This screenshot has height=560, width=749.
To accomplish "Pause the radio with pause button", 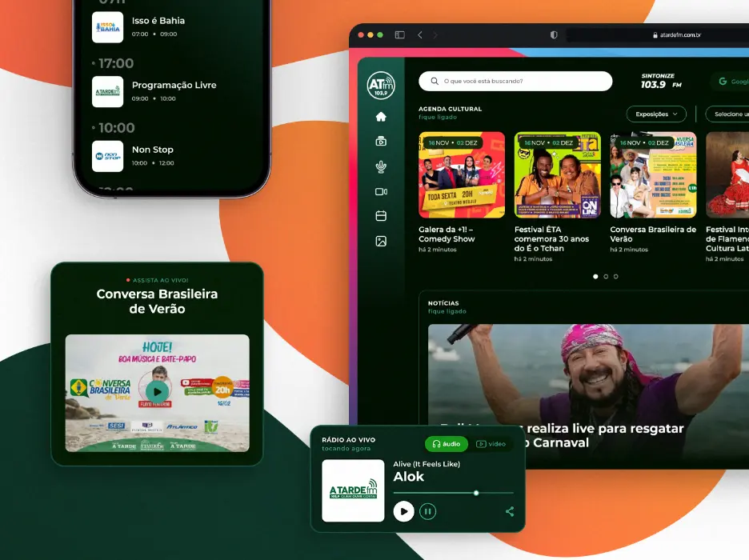I will pyautogui.click(x=428, y=511).
